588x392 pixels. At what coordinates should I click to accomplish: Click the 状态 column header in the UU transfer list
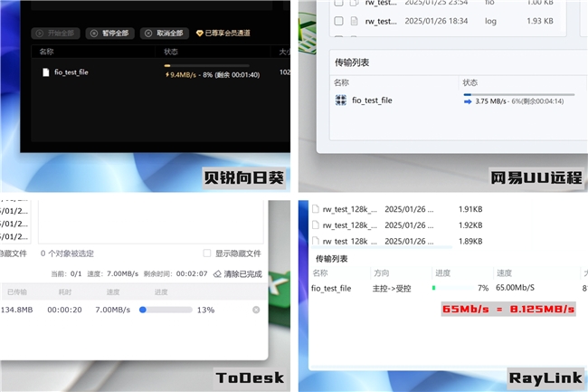(469, 82)
